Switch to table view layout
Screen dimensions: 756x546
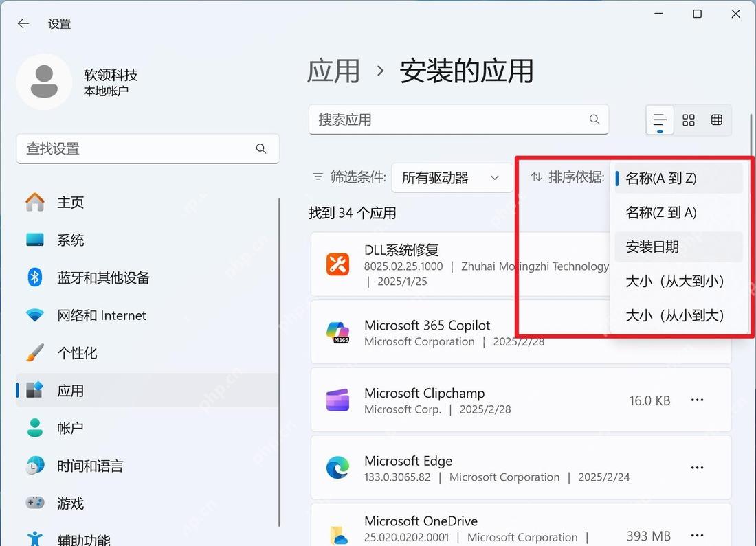click(x=716, y=120)
